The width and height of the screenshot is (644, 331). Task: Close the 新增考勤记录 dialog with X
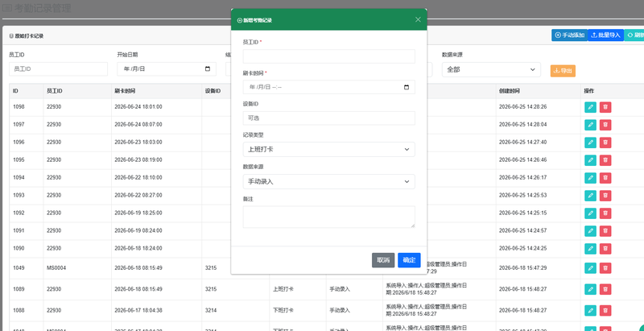(418, 19)
